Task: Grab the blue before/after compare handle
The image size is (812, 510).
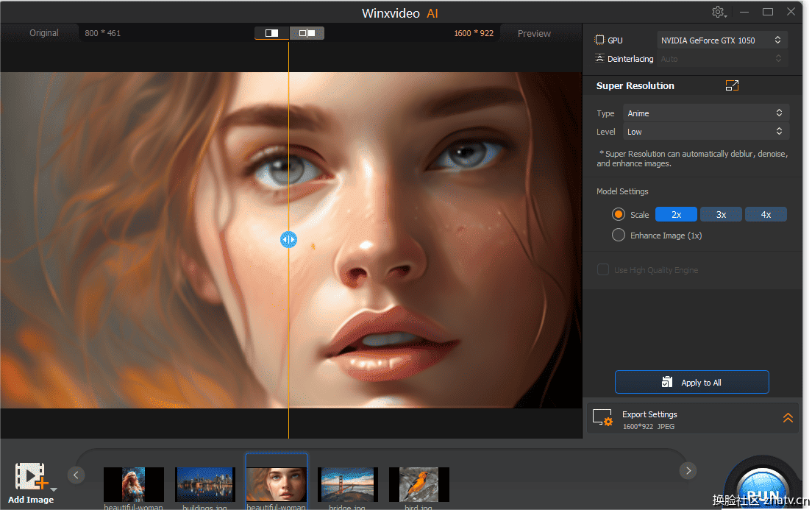Action: tap(288, 239)
